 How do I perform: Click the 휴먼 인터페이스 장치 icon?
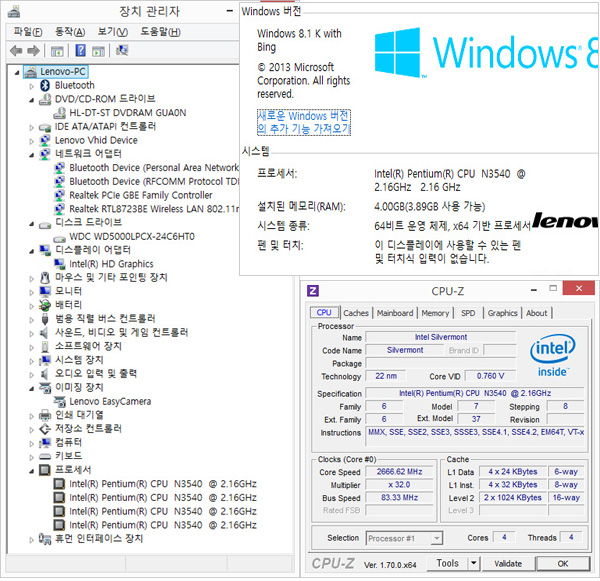pos(45,539)
